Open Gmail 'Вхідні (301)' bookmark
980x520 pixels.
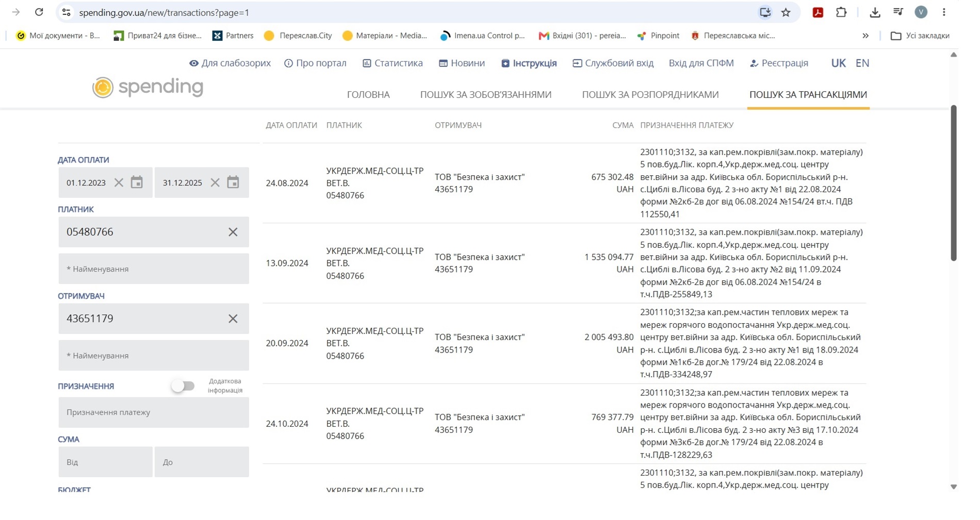point(582,36)
